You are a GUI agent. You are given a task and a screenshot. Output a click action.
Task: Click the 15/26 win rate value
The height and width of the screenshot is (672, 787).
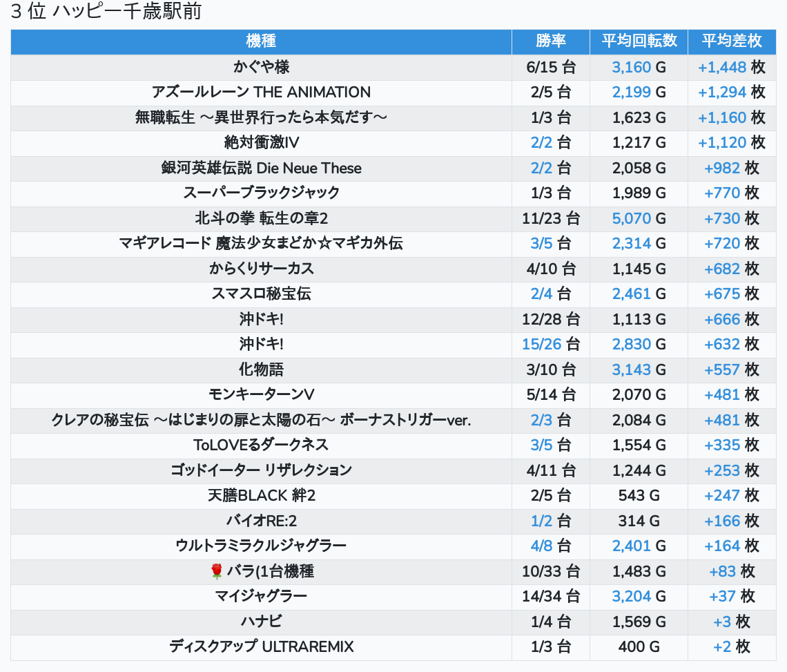[541, 344]
